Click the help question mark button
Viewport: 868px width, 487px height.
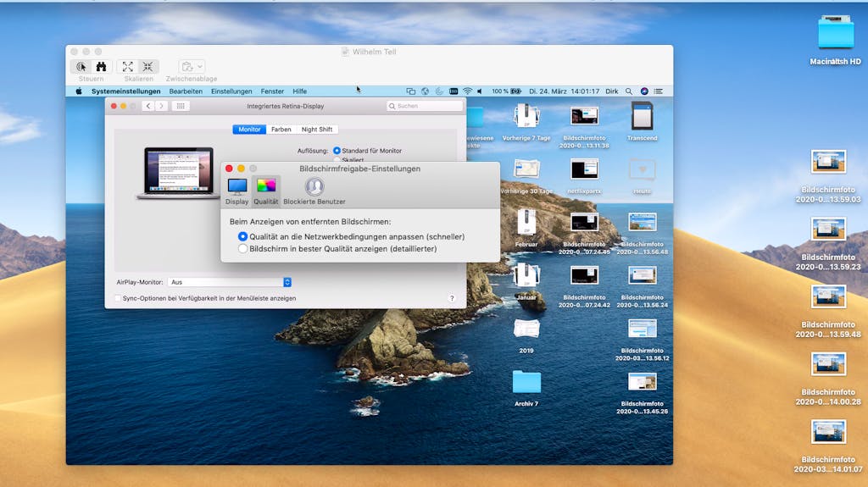coord(452,298)
